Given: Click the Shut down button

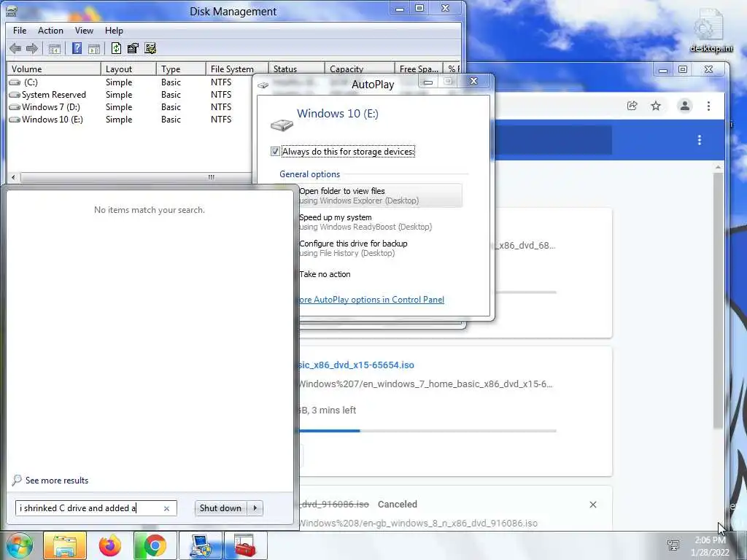Looking at the screenshot, I should click(x=220, y=508).
